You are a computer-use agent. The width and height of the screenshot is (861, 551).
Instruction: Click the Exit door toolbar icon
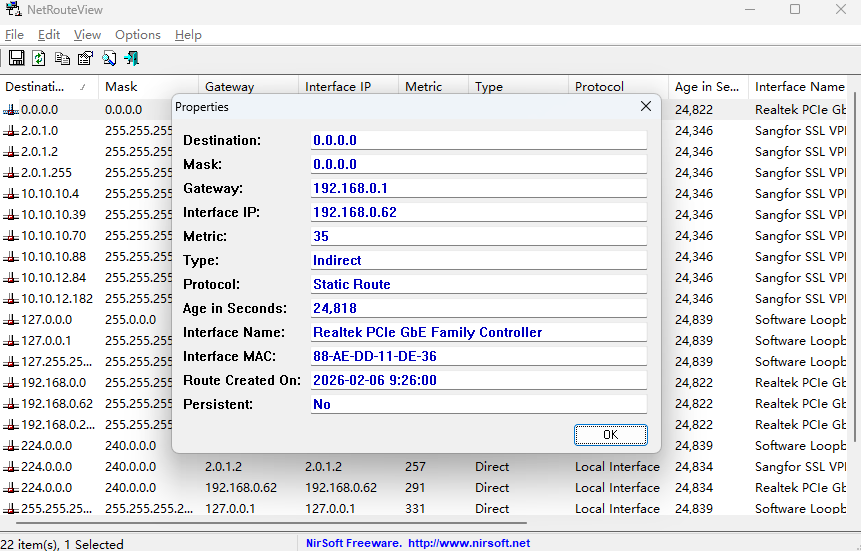tap(131, 59)
